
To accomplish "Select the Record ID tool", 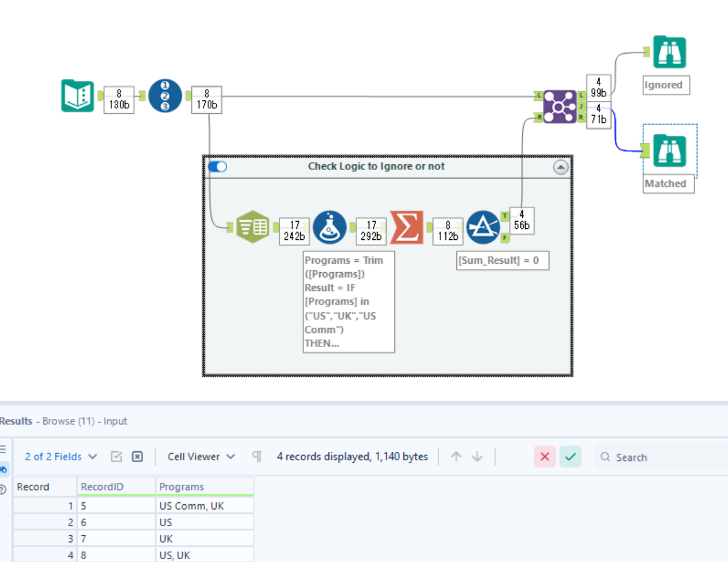I will [x=164, y=96].
